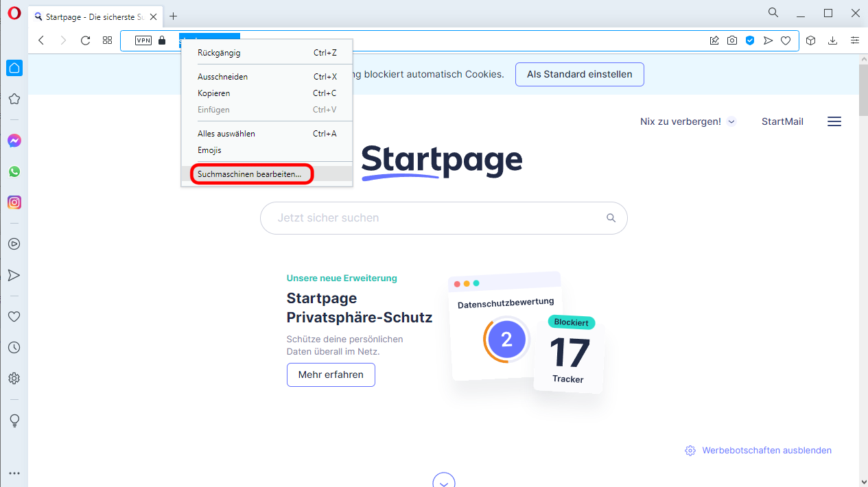Viewport: 868px width, 487px height.
Task: Open downloads arrow icon
Action: coord(832,40)
